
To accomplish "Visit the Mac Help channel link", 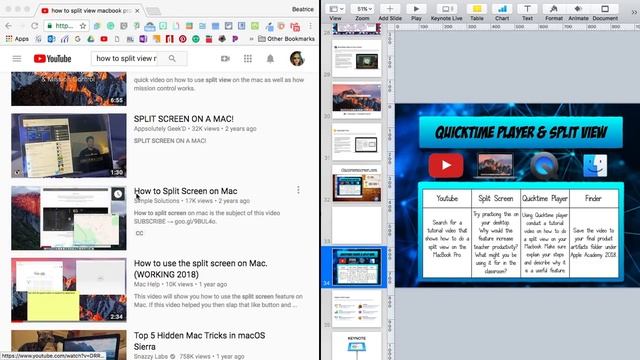I will pyautogui.click(x=147, y=284).
